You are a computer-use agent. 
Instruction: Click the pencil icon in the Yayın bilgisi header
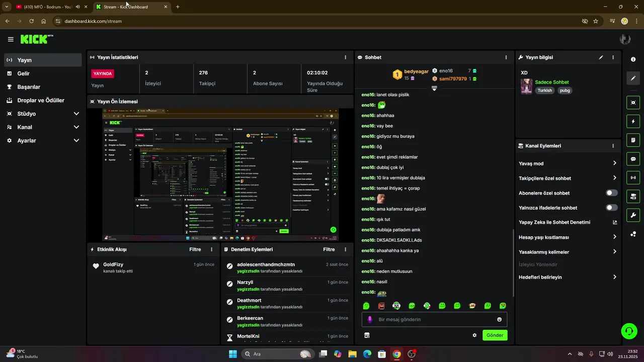tap(601, 57)
